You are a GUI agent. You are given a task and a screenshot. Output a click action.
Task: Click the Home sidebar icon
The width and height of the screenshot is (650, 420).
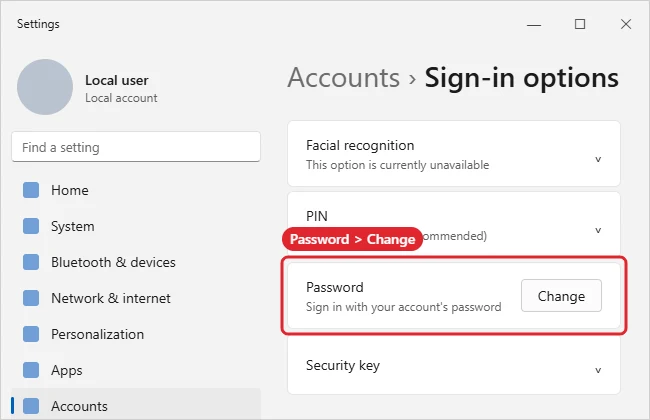(x=31, y=190)
